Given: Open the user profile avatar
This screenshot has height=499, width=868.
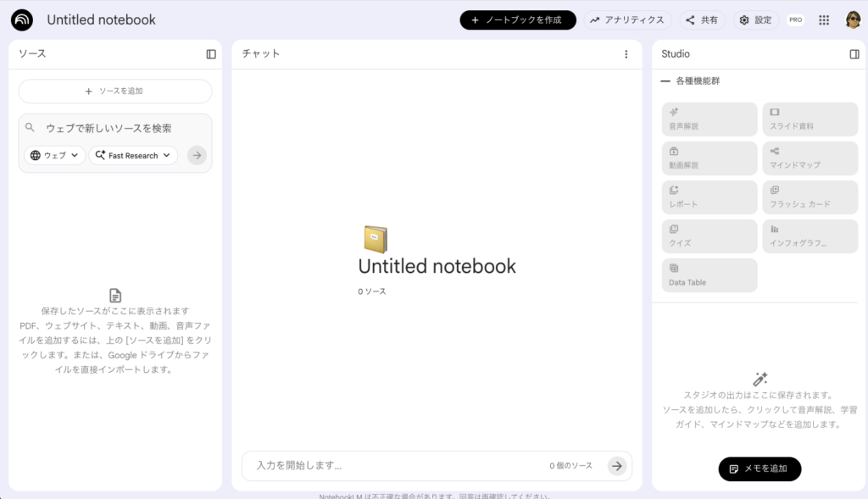Looking at the screenshot, I should (x=852, y=19).
